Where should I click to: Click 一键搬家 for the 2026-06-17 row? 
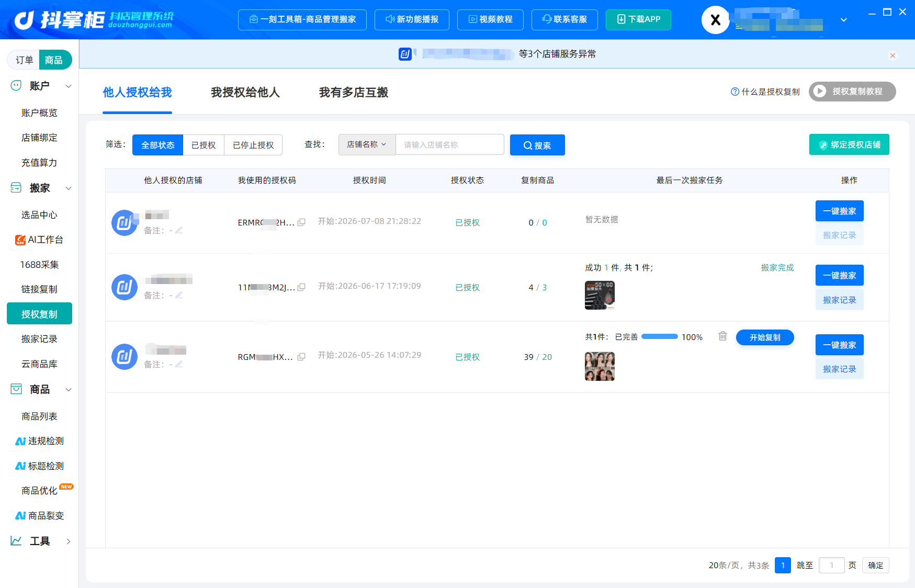click(x=839, y=275)
